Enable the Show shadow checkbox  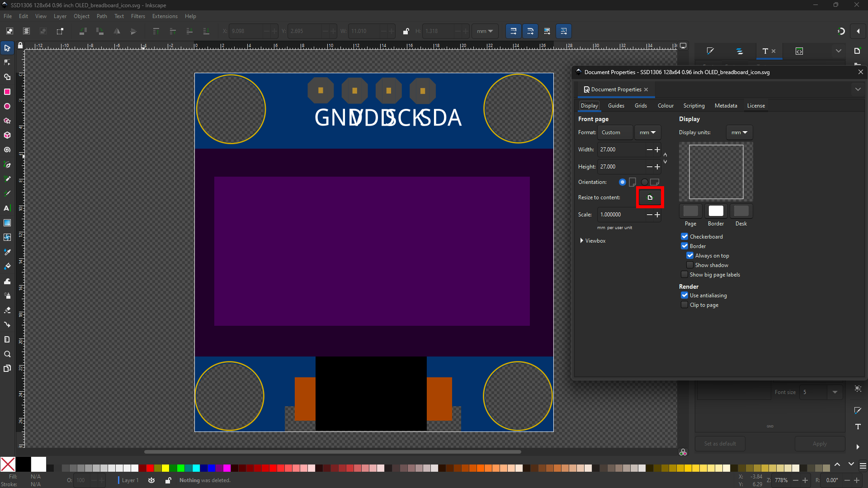tap(690, 265)
